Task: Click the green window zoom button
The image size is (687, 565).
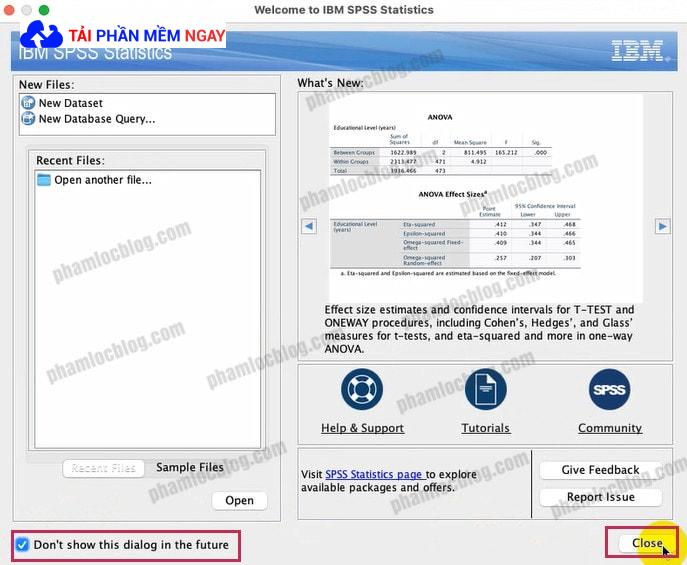Action: pyautogui.click(x=44, y=10)
